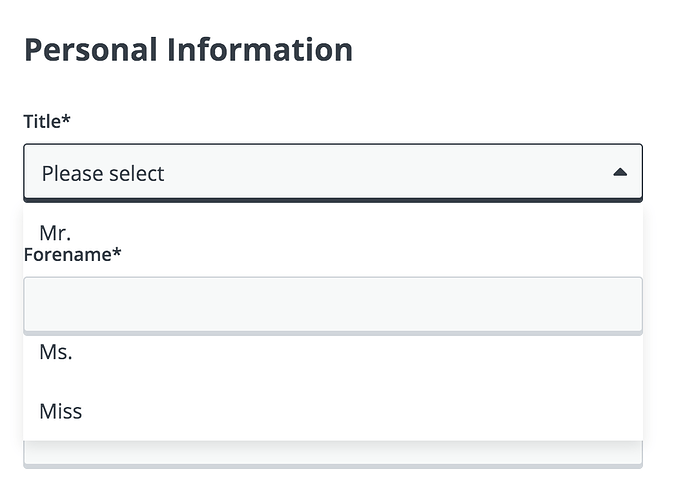
Task: Open the Title "Please select" combo box
Action: coord(332,173)
